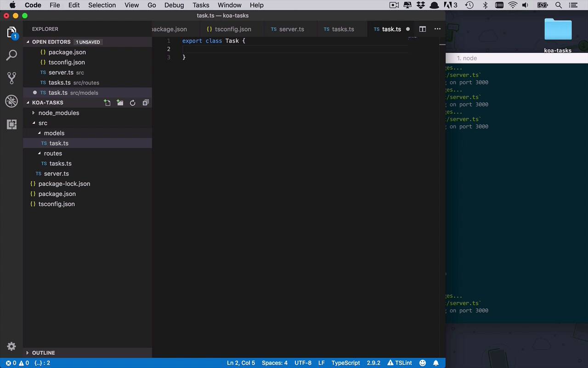Click the New Folder icon in explorer
Viewport: 588px width, 368px height.
pyautogui.click(x=120, y=103)
